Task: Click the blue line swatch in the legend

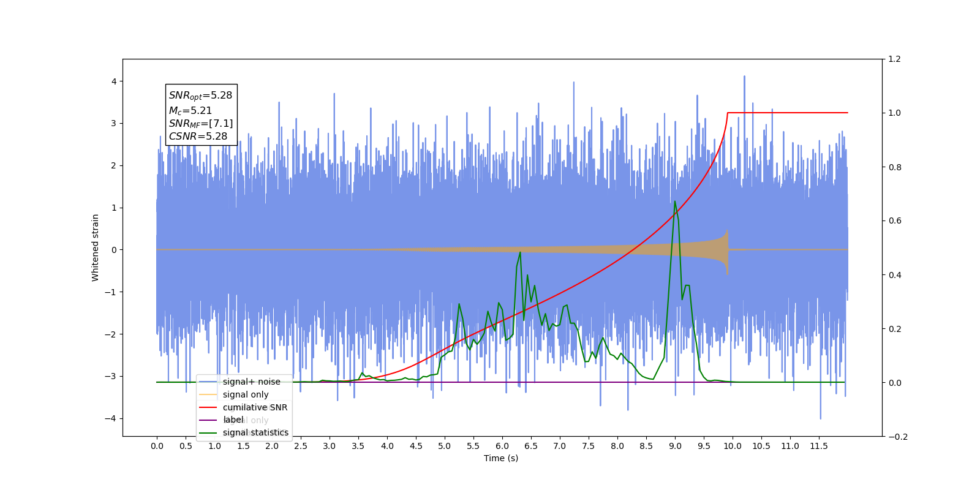Action: click(208, 382)
